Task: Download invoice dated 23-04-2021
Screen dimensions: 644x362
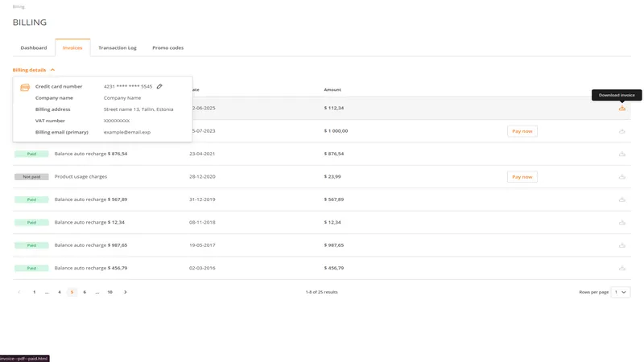Action: coord(621,154)
